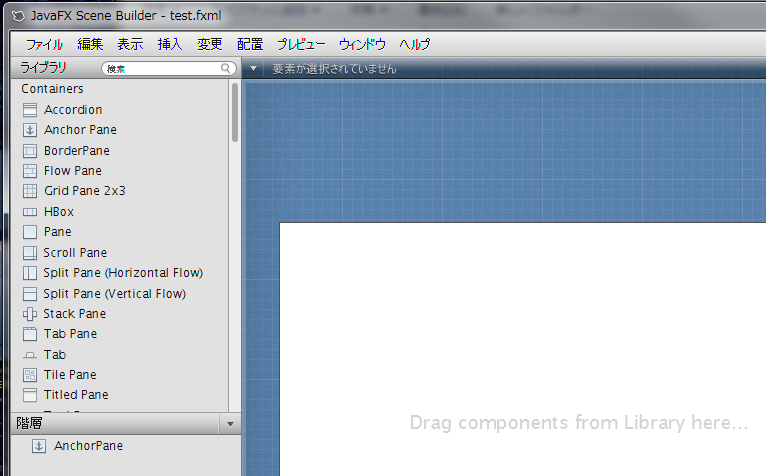Click the BorderPane icon
The width and height of the screenshot is (766, 476).
(x=30, y=151)
